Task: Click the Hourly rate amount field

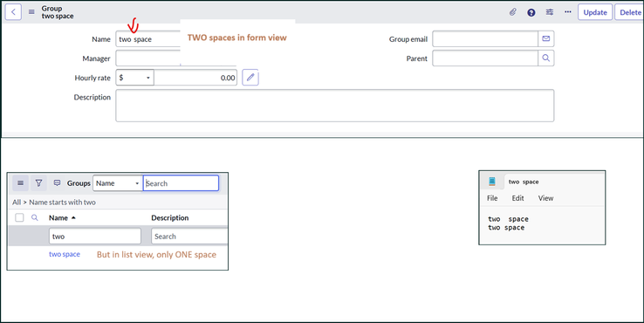Action: point(195,78)
